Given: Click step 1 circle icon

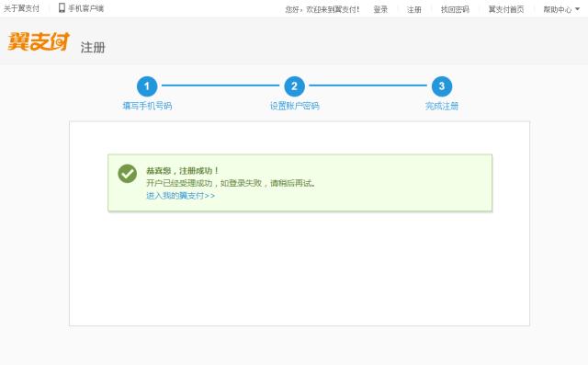Looking at the screenshot, I should [147, 86].
